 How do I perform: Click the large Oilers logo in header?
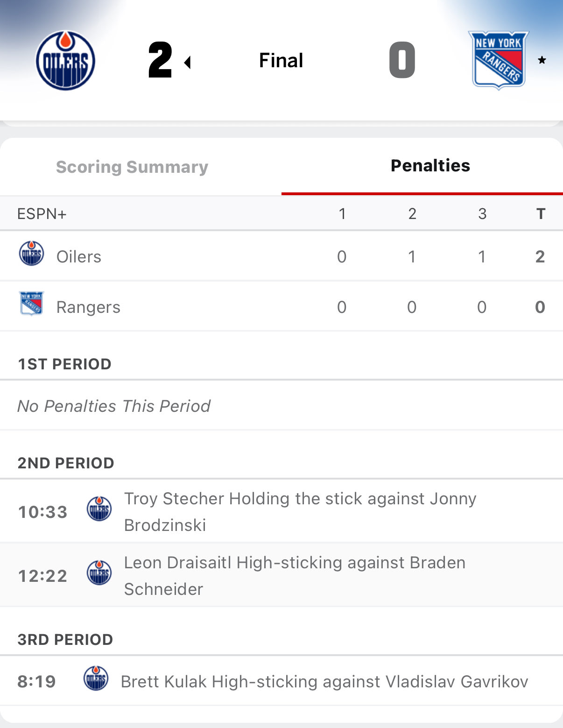65,61
